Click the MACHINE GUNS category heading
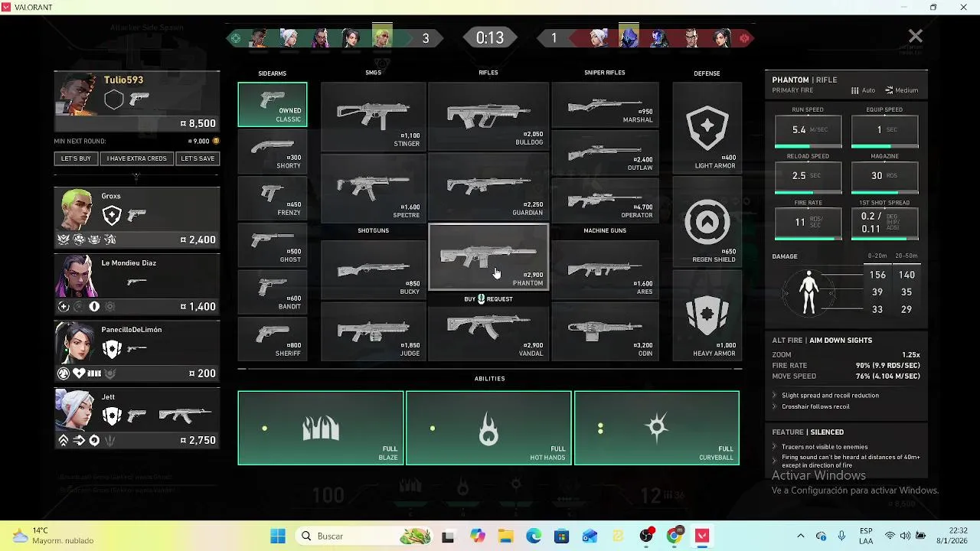Viewport: 980px width, 551px height. pos(604,230)
